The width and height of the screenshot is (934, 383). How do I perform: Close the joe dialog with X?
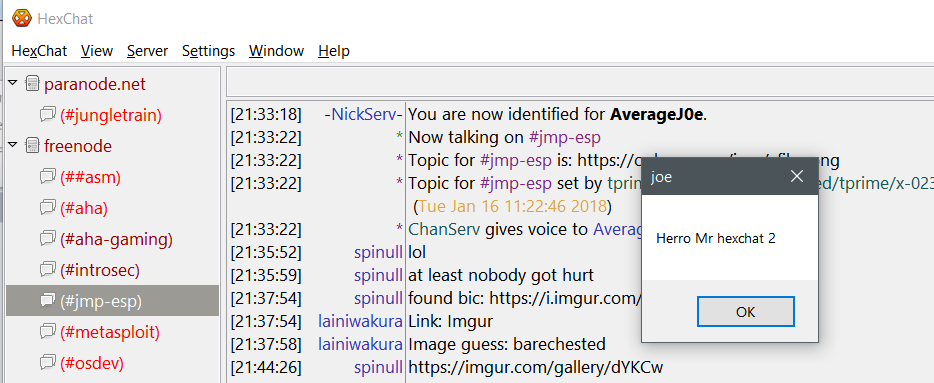point(796,176)
